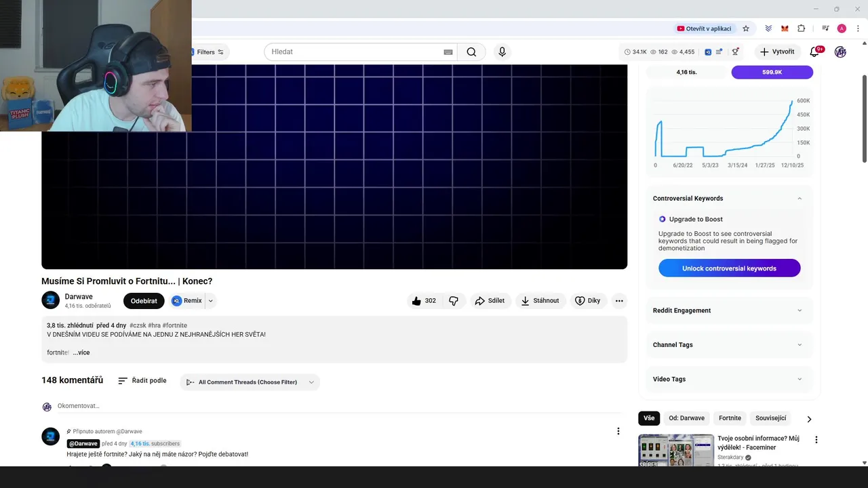The height and width of the screenshot is (488, 868).
Task: Open the Chrome profile avatar A
Action: [x=842, y=28]
